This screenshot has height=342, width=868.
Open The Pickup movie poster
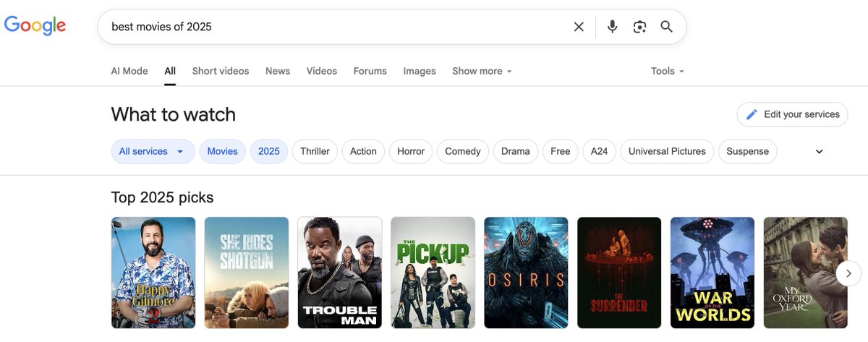click(x=433, y=273)
